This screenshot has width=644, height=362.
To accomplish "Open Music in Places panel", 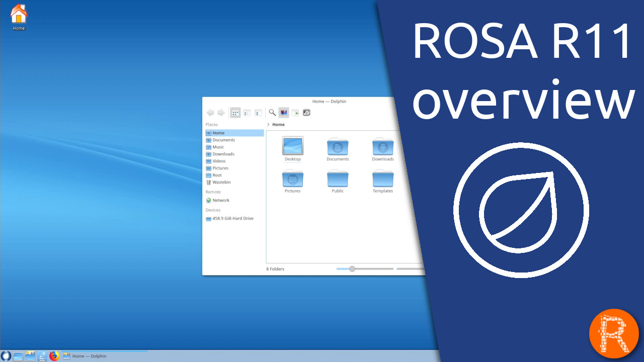I will (x=234, y=147).
